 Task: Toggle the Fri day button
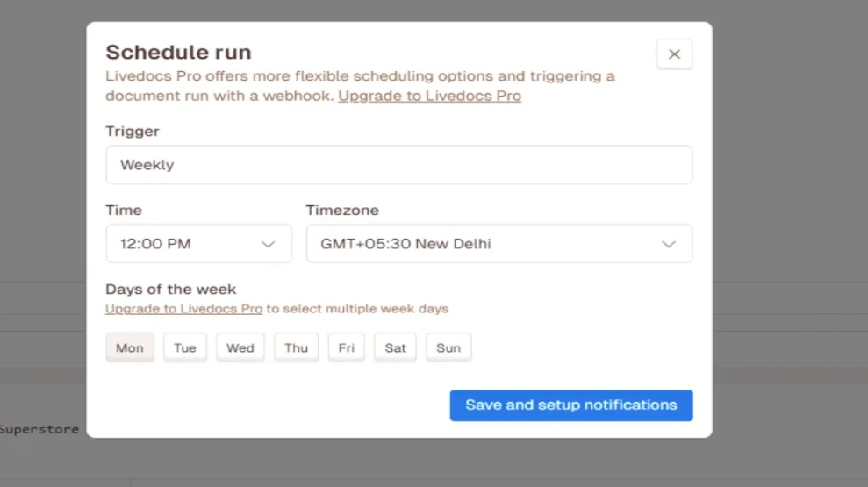[x=346, y=347]
